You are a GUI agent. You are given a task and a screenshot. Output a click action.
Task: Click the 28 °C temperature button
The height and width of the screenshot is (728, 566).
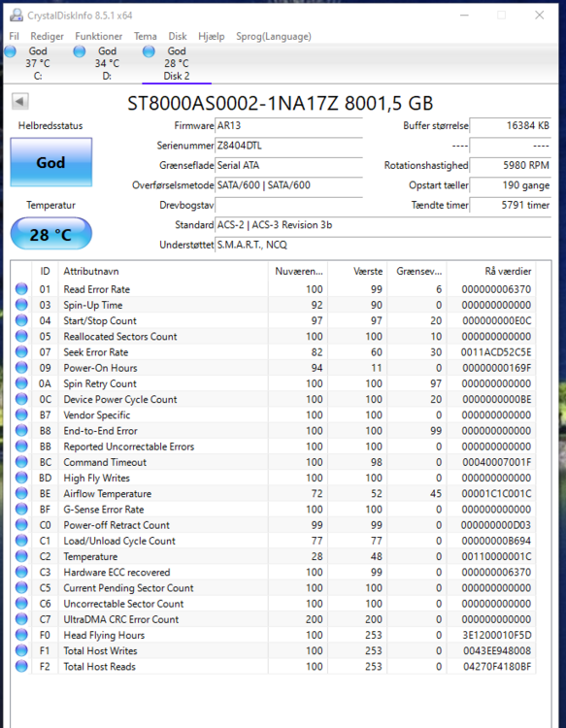coord(51,234)
